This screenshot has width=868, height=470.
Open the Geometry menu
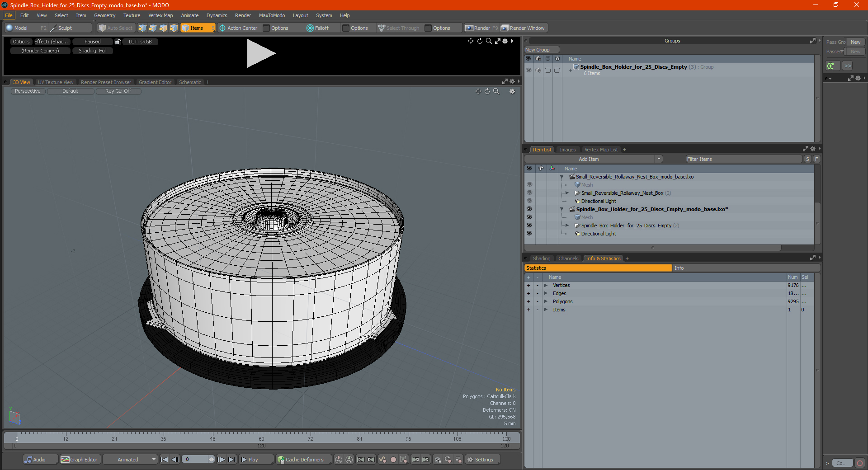click(104, 15)
